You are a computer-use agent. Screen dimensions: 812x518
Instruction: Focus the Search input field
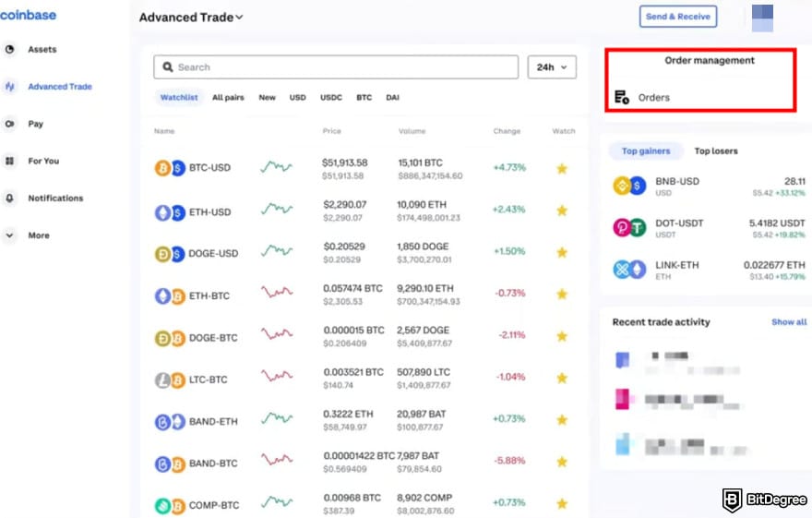336,67
